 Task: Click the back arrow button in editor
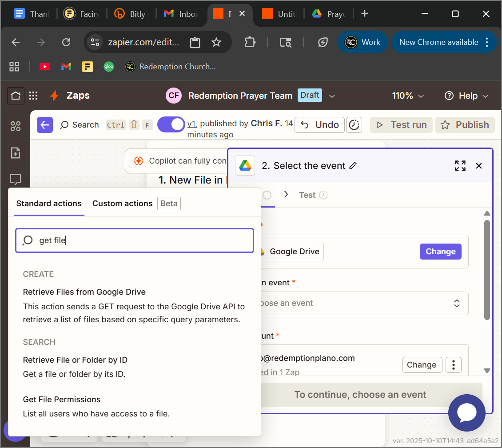click(45, 125)
